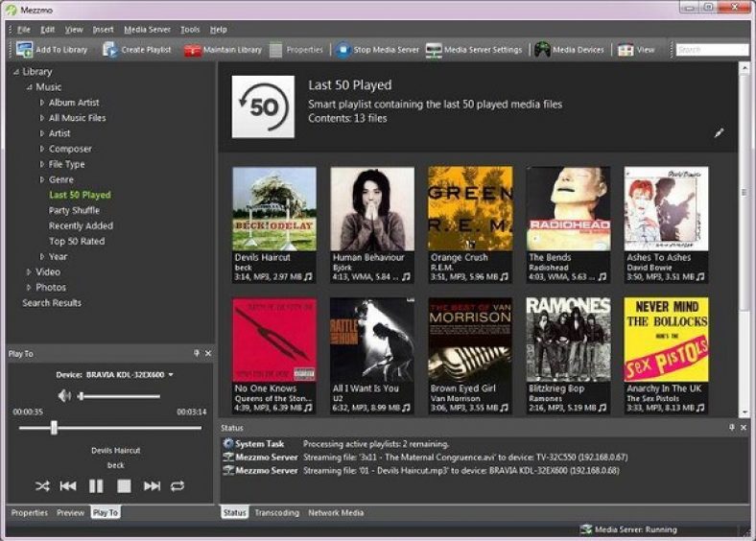Click the Create Playlist toolbar icon
Image resolution: width=756 pixels, height=541 pixels.
pyautogui.click(x=110, y=50)
